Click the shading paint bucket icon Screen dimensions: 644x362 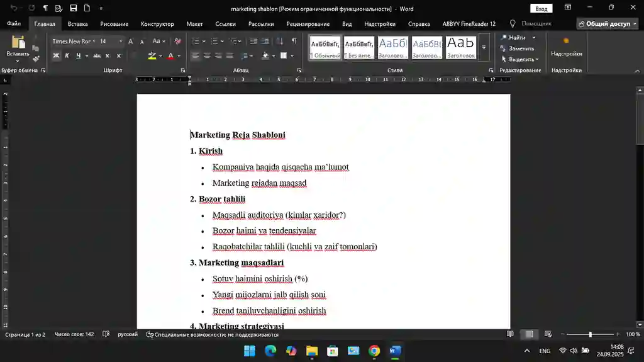pyautogui.click(x=265, y=55)
